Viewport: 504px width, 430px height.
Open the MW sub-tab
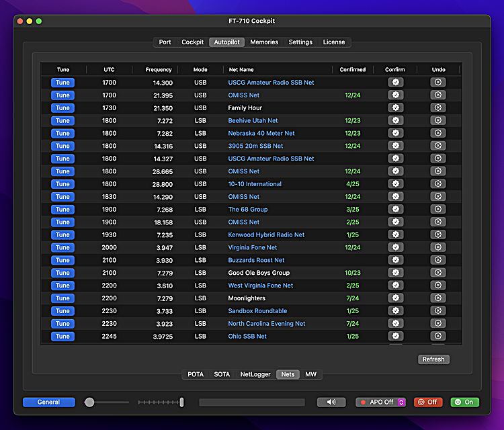point(311,374)
